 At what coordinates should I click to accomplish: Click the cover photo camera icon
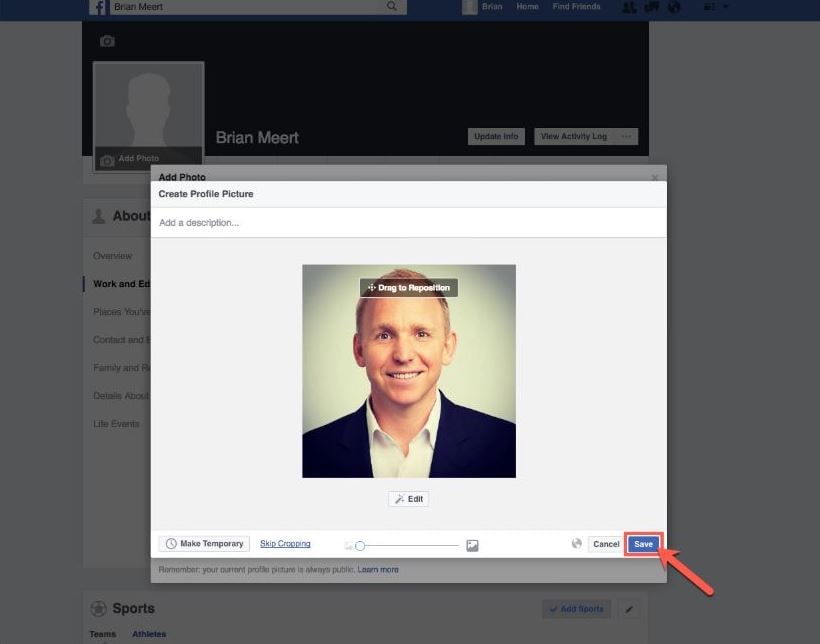[107, 41]
